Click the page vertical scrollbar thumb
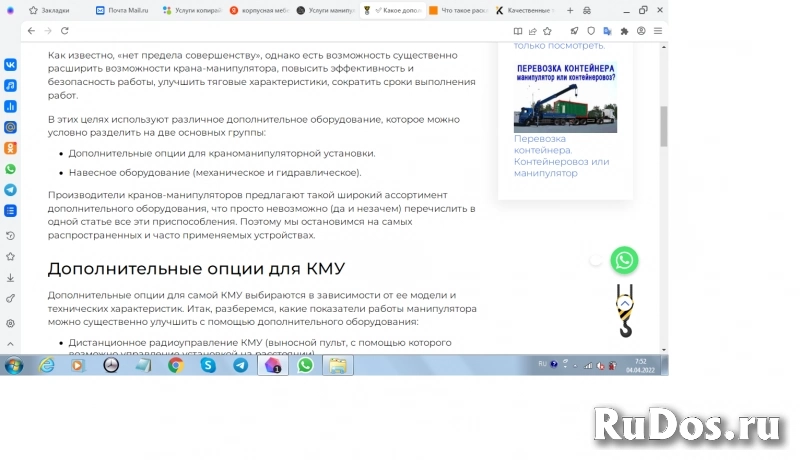Screen dimensions: 800x460 (x=664, y=126)
